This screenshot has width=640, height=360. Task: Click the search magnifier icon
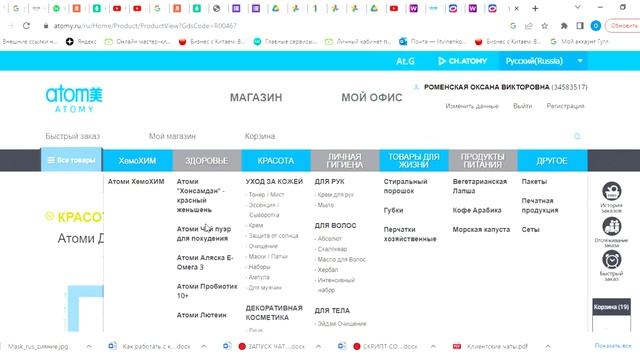pyautogui.click(x=577, y=136)
